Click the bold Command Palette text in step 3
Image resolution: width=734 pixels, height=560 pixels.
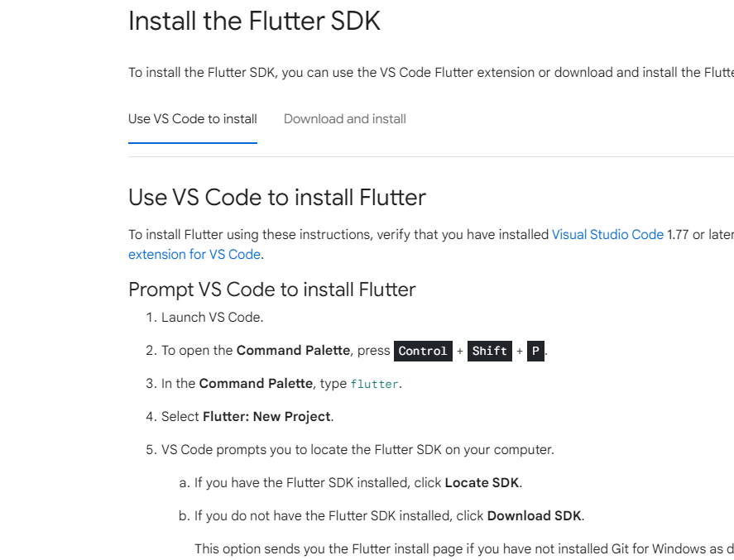[x=256, y=384]
